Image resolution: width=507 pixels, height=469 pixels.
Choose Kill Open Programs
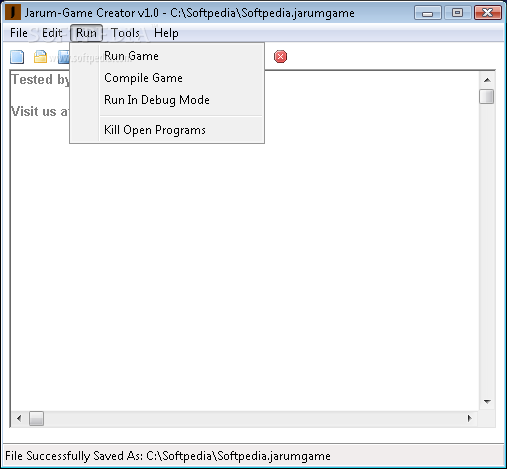pyautogui.click(x=167, y=130)
